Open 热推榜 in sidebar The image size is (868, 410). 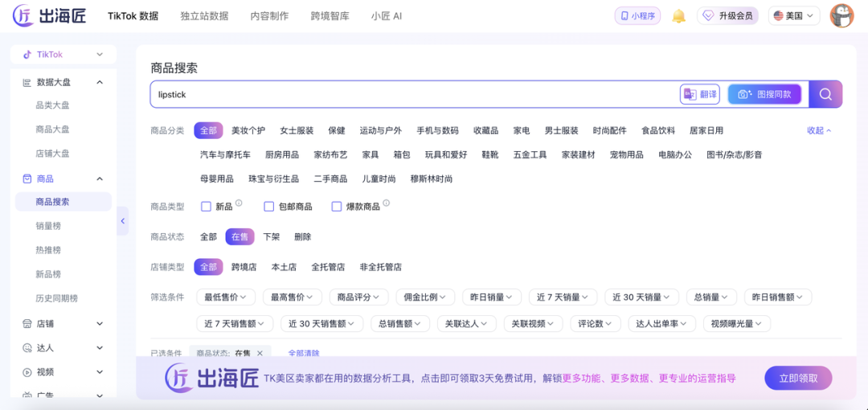[x=48, y=250]
